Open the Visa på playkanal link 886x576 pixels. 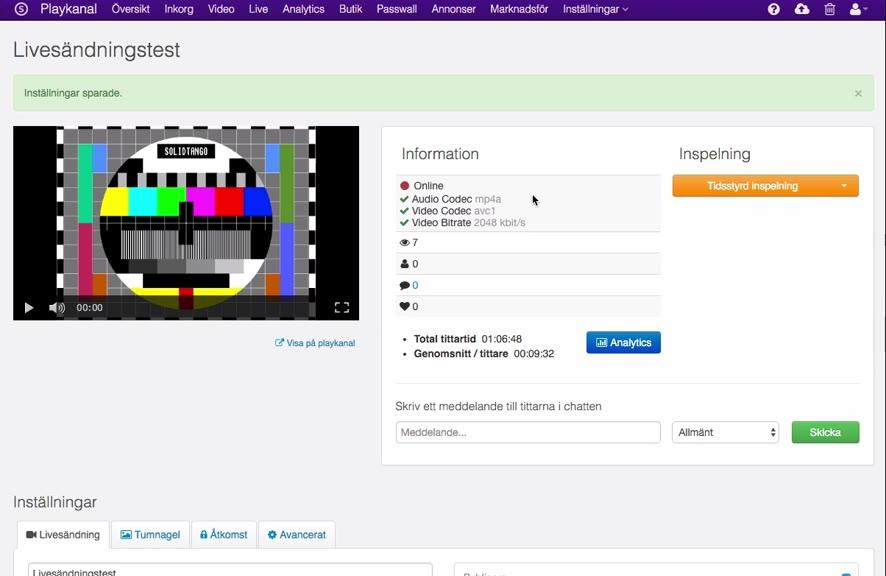point(315,343)
